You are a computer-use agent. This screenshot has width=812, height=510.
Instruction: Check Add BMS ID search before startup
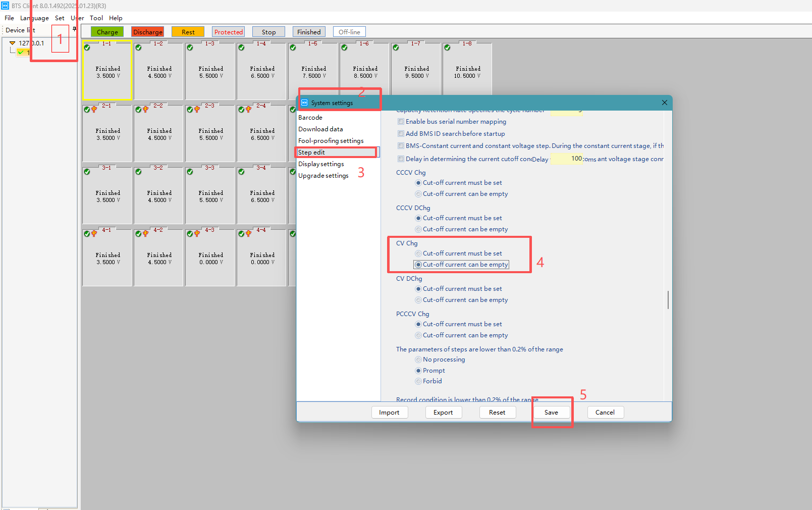pyautogui.click(x=401, y=134)
